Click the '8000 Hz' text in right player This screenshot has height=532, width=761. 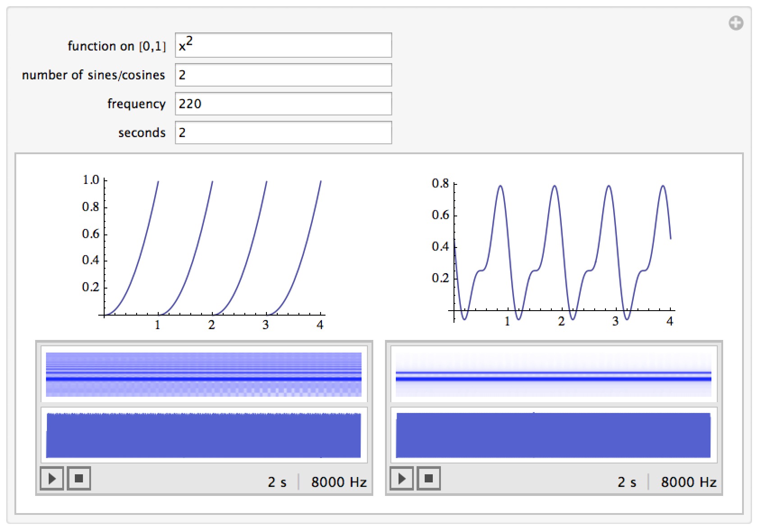688,482
